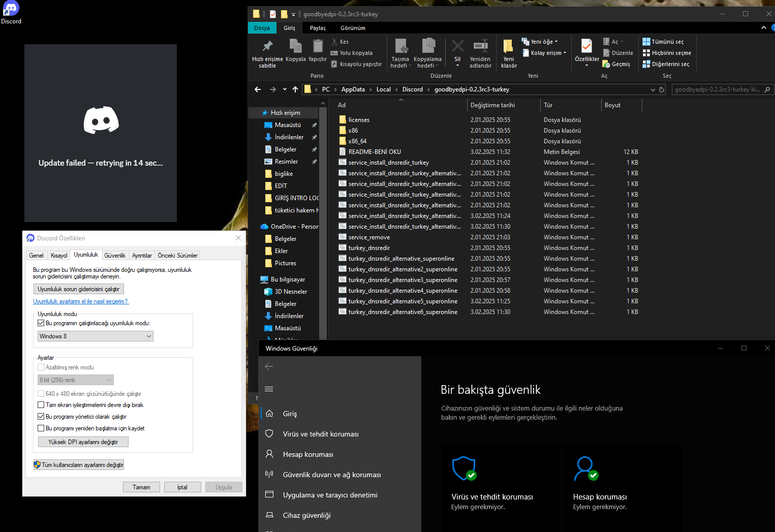Open Uygulama ve tarayıcı denetimi

pos(330,495)
